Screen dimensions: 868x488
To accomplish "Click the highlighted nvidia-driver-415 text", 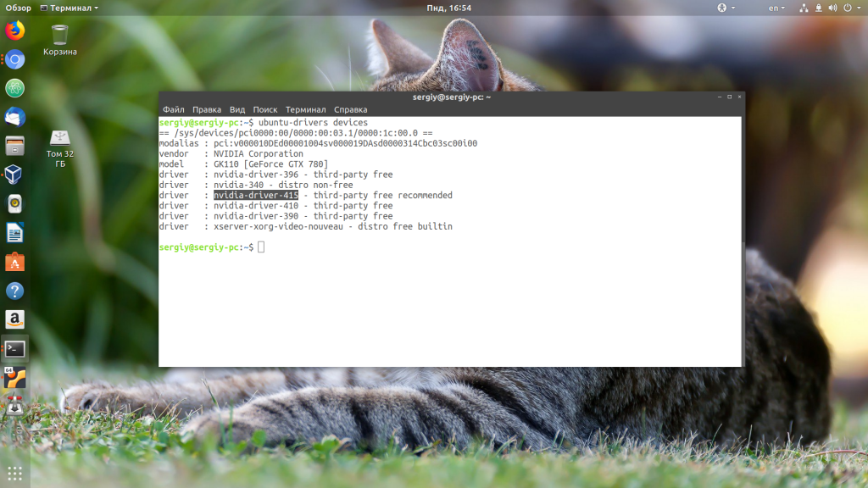I will click(x=256, y=196).
